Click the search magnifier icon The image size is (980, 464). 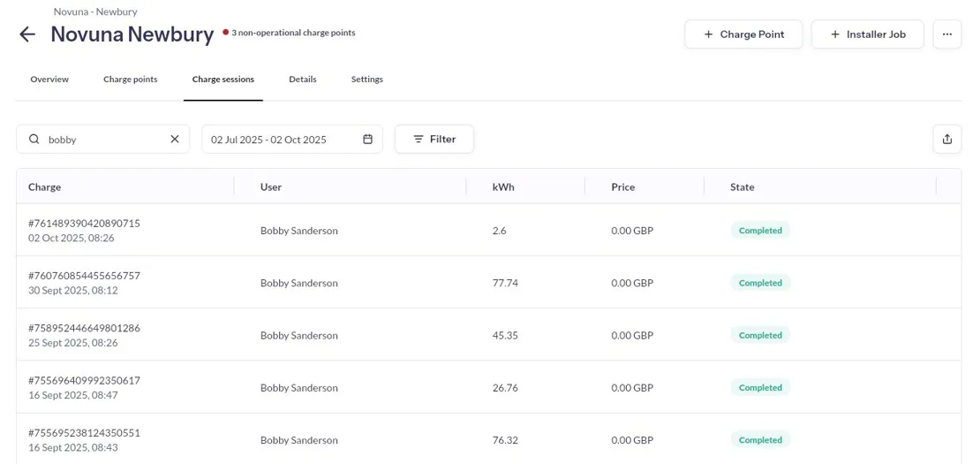pyautogui.click(x=34, y=139)
